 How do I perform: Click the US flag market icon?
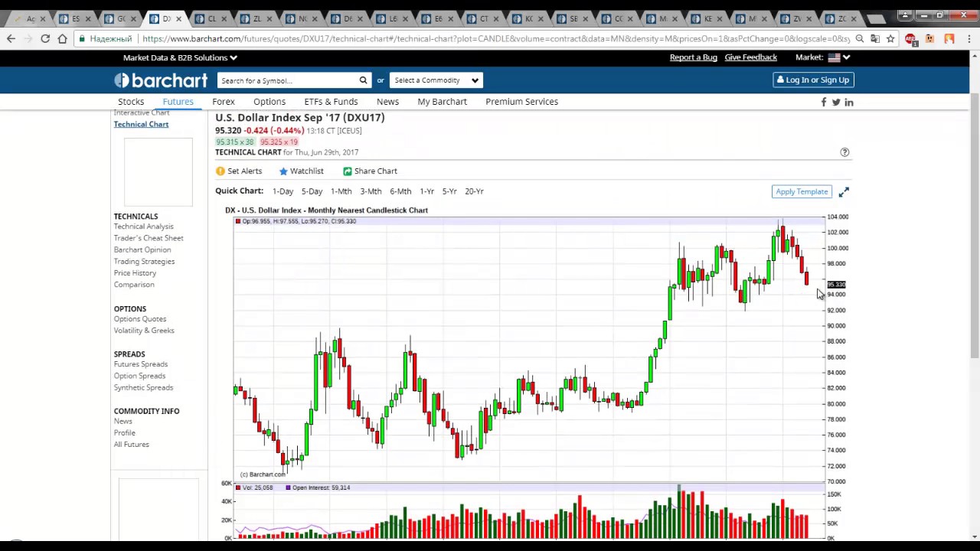tap(834, 57)
